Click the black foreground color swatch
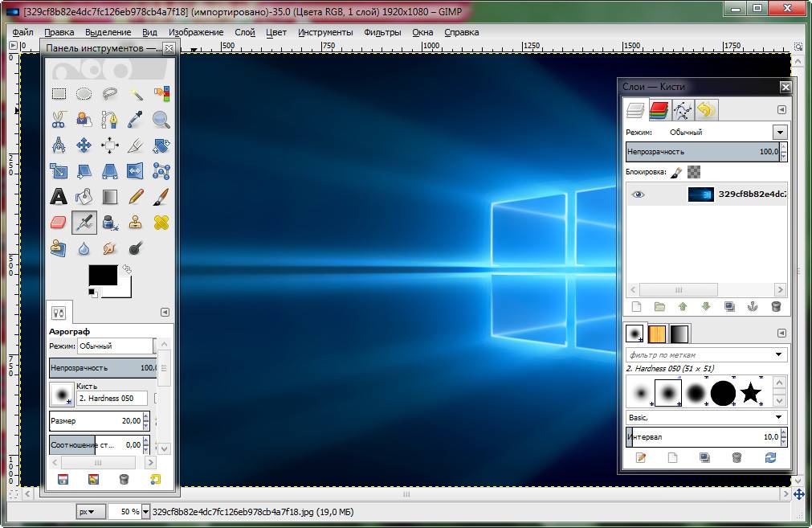812x528 pixels. coord(103,275)
